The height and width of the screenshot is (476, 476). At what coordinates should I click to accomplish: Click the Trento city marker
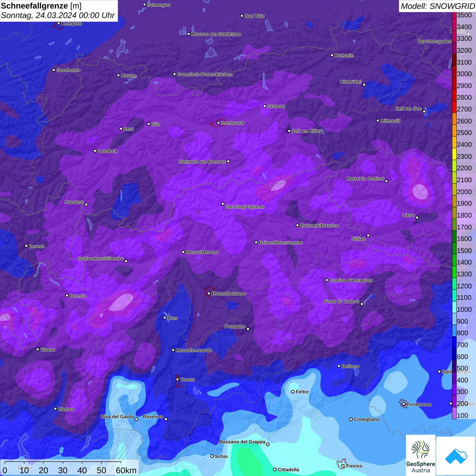177,379
